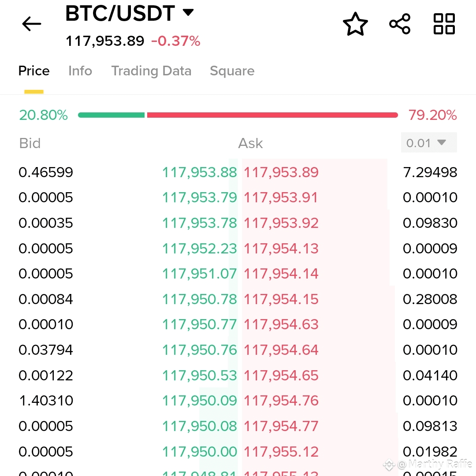Open the share icon
This screenshot has height=476, width=476.
[400, 24]
